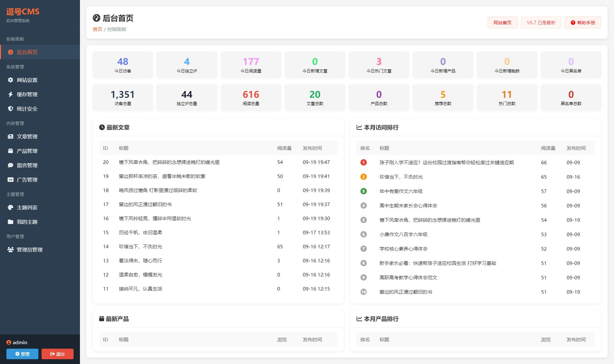Click the 网站设置 gear icon
Screen dimensions: 614x364
(x=11, y=80)
